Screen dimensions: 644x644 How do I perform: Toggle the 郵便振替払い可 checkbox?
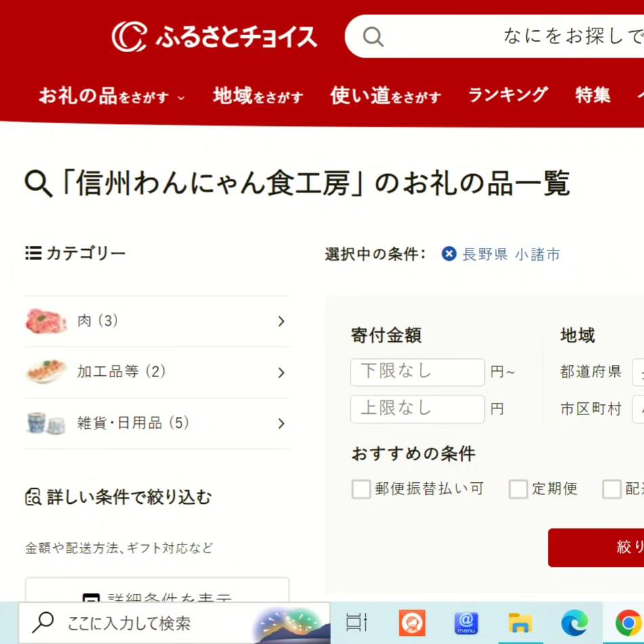362,489
